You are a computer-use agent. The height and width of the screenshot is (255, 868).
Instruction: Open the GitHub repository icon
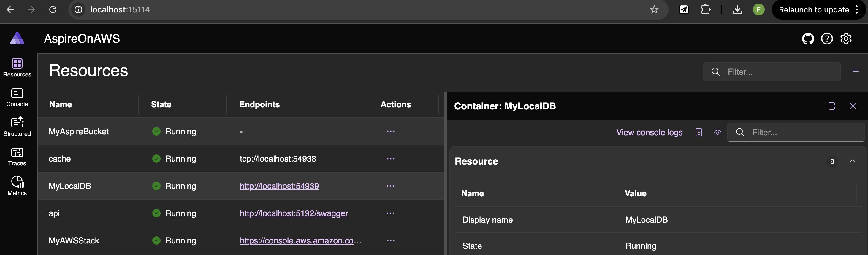point(808,39)
